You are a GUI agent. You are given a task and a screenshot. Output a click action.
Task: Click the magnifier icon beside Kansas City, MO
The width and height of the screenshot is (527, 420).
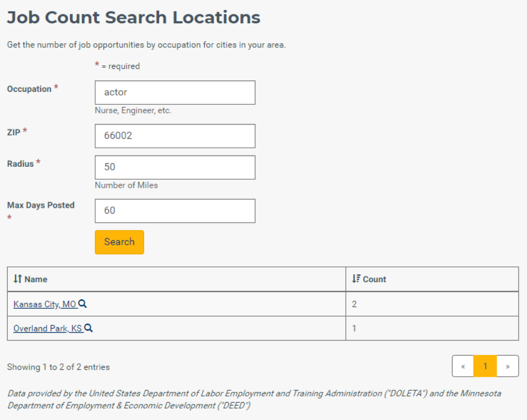[82, 304]
